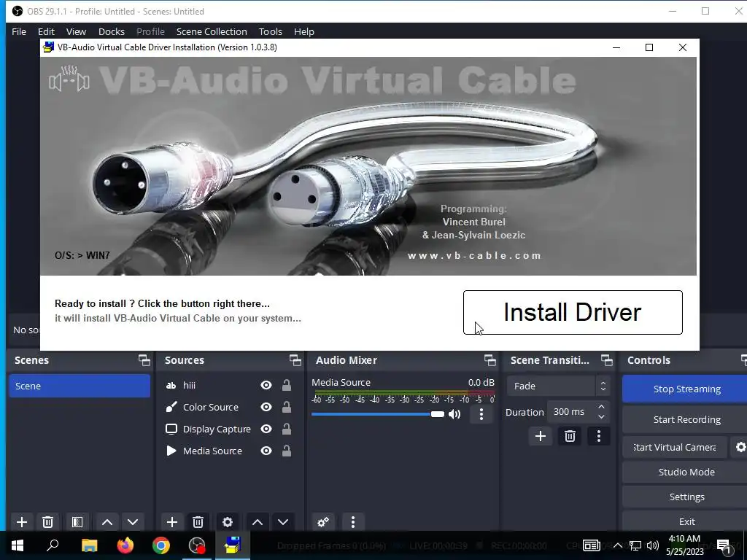Image resolution: width=747 pixels, height=560 pixels.
Task: Select the Scene item in Scenes list
Action: [x=80, y=386]
